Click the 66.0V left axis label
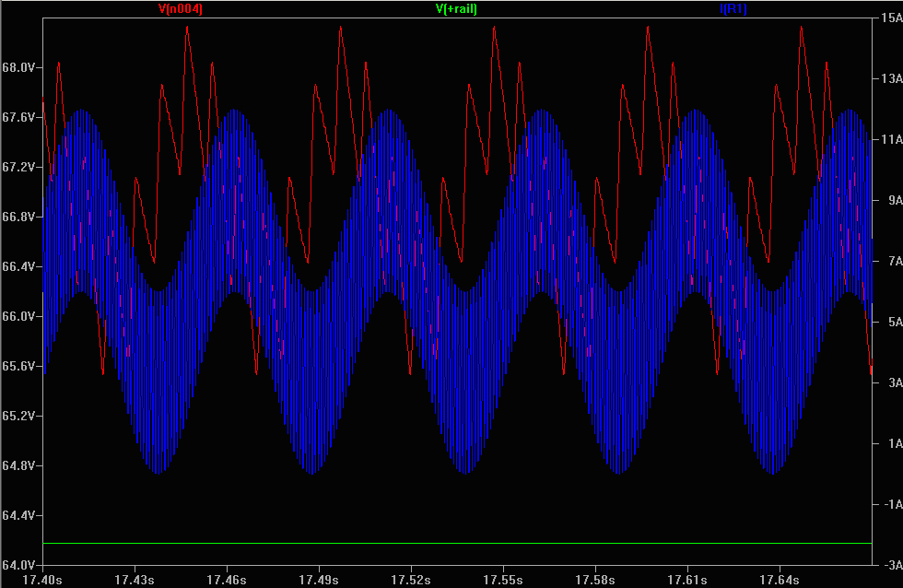The width and height of the screenshot is (903, 588). 18,316
